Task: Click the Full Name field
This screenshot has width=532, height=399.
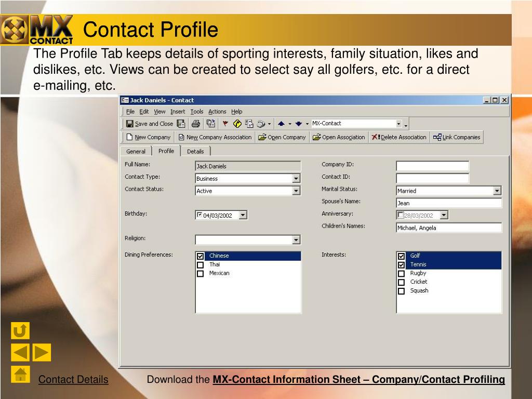Action: tap(248, 166)
